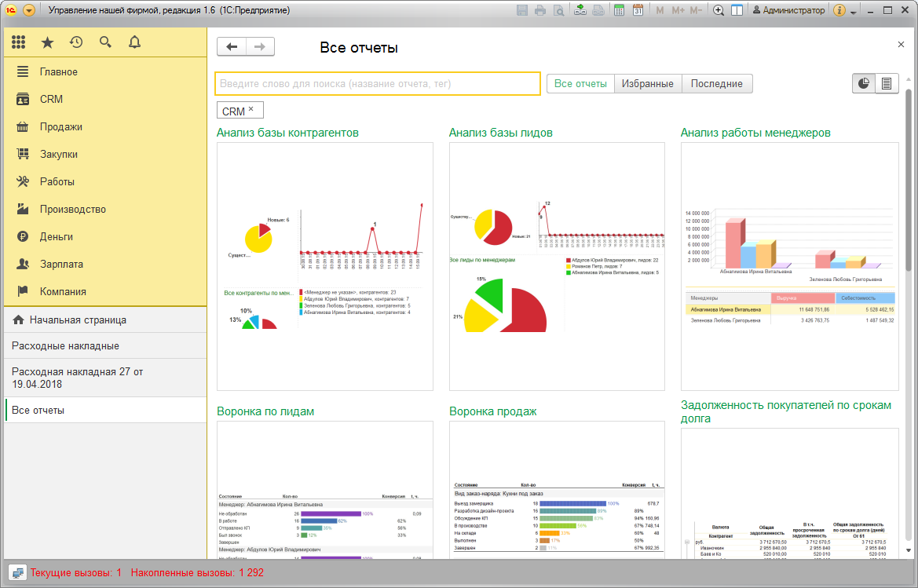
Task: Show history via the clock icon
Action: pos(76,42)
